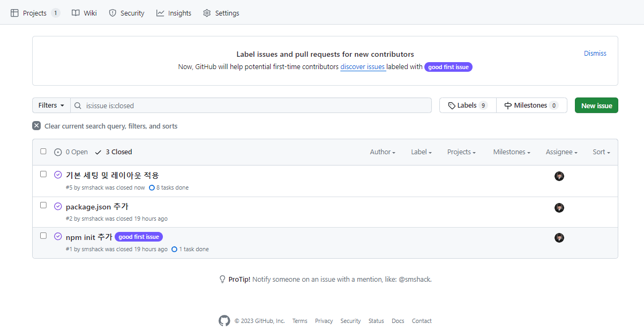
Task: Dismiss the new contributors banner
Action: (x=595, y=54)
